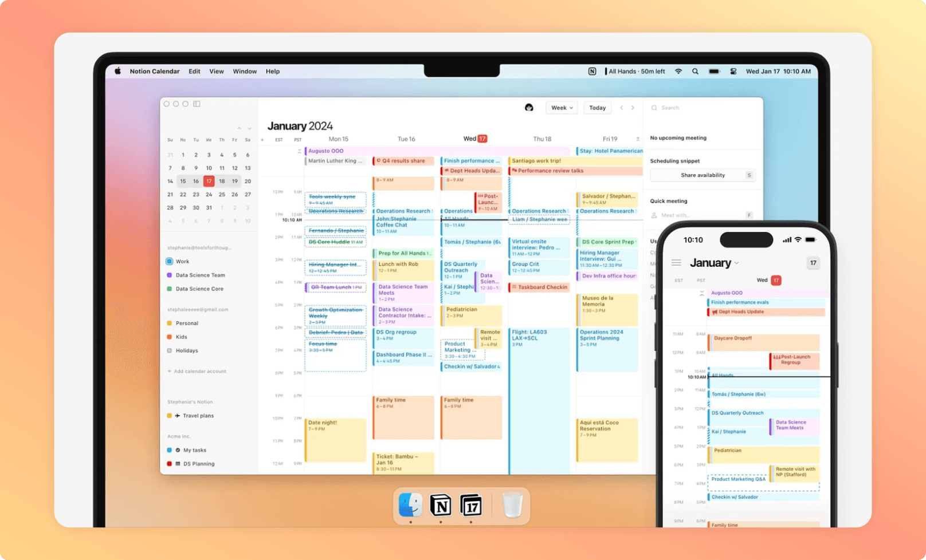Click Share availability button

(703, 175)
